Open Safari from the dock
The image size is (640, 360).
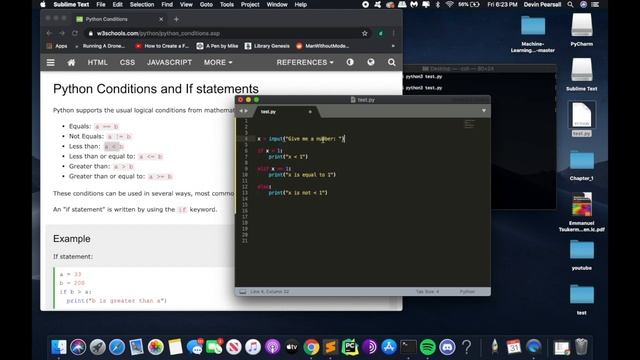point(117,347)
